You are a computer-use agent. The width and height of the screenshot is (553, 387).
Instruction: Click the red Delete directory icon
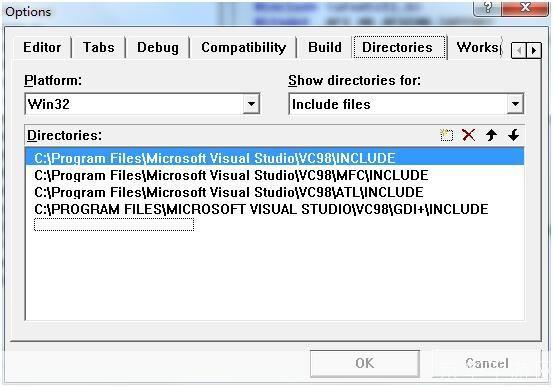pos(469,135)
